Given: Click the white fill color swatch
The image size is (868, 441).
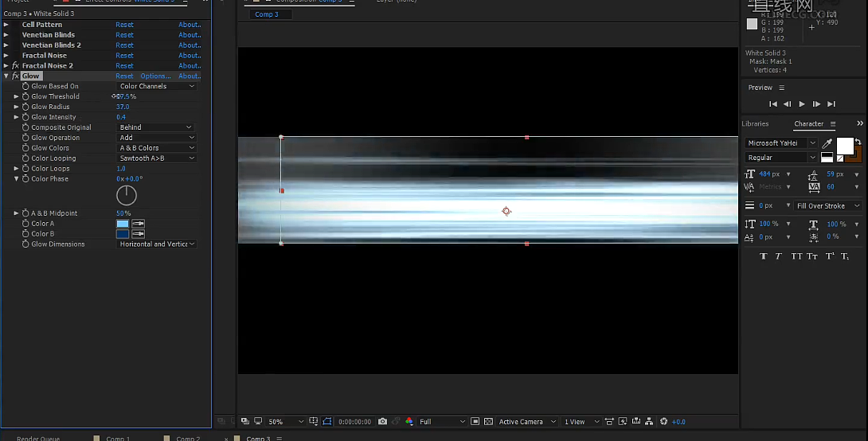Looking at the screenshot, I should 845,146.
